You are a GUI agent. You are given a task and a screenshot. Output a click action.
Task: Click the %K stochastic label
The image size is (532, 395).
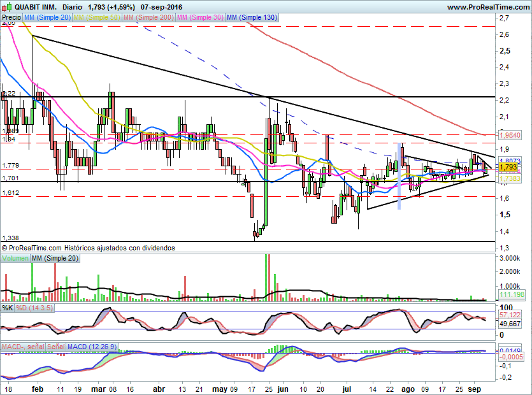click(8, 308)
